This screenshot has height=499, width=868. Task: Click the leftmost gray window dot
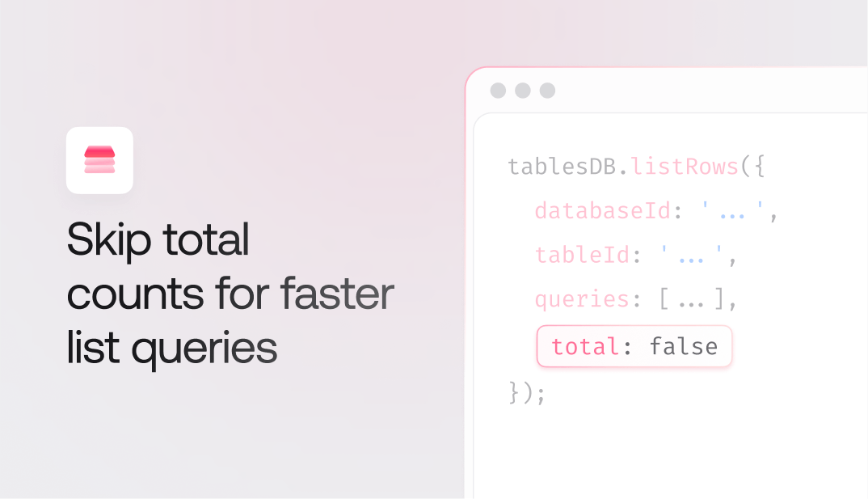pyautogui.click(x=498, y=91)
